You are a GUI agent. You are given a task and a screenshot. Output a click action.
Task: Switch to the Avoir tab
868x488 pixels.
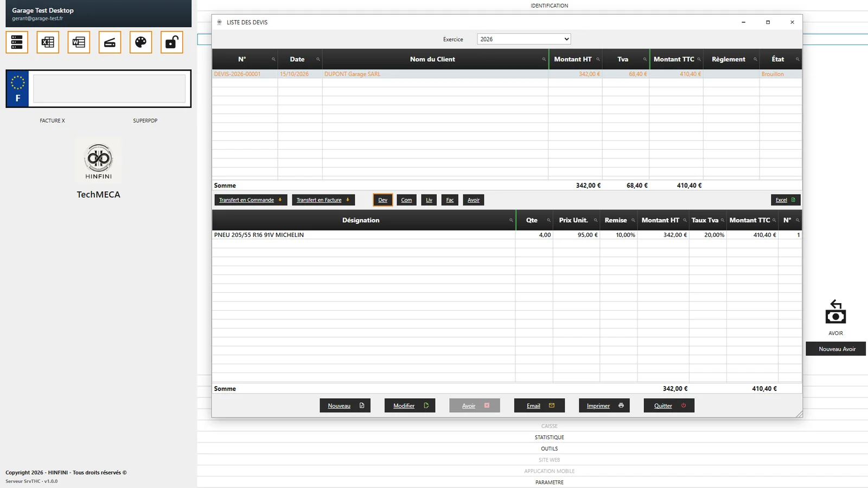pyautogui.click(x=473, y=200)
